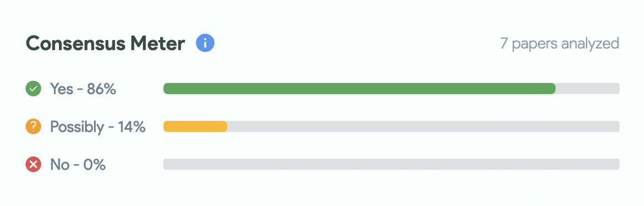The image size is (644, 206).
Task: Click the 14% percentage value
Action: coord(132,126)
